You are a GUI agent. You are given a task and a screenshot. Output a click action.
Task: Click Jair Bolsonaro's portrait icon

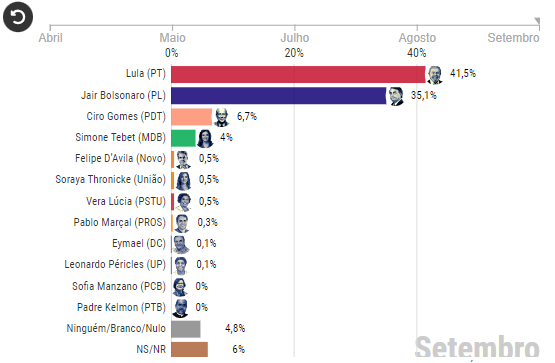396,96
